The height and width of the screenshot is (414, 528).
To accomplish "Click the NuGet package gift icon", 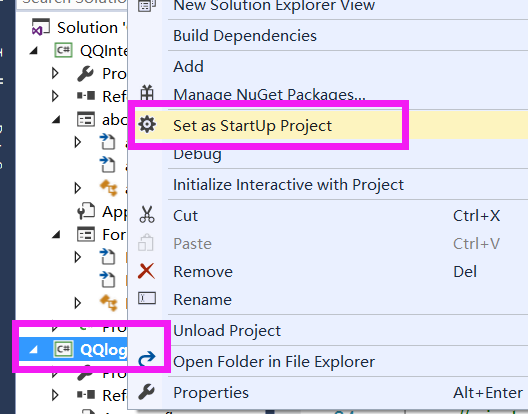I will [x=147, y=93].
